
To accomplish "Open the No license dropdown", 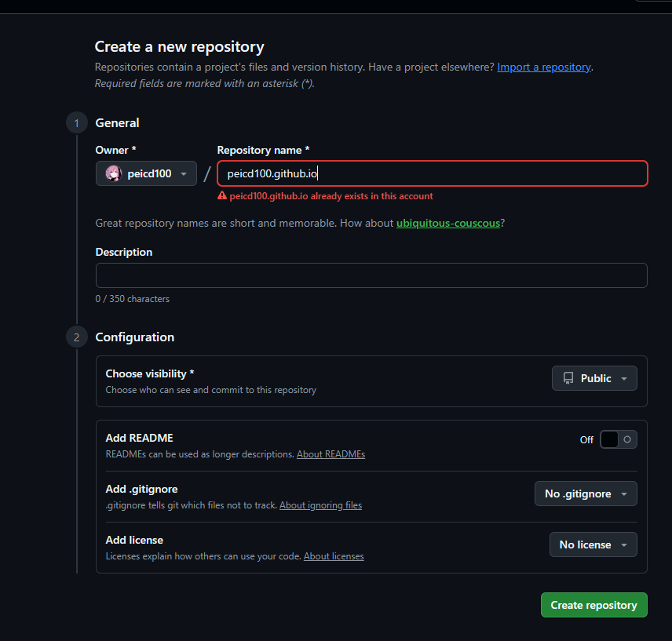I will tap(593, 544).
